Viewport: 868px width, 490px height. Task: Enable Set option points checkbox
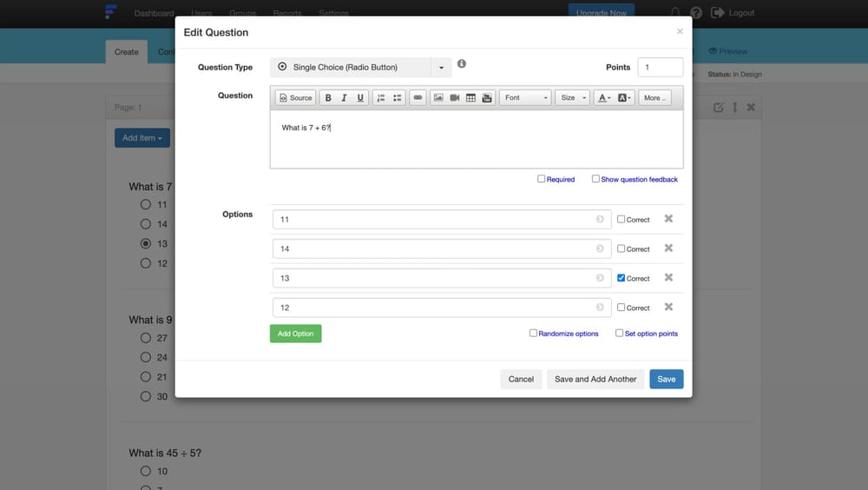619,333
